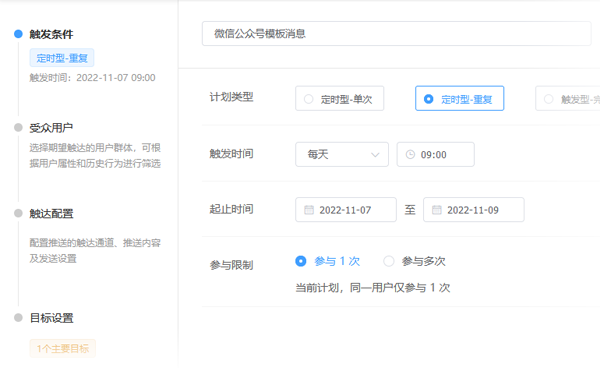Click the 当前计划，同一用户仅参与 1 次 hint
Viewport: 600px width, 368px height.
click(x=373, y=288)
